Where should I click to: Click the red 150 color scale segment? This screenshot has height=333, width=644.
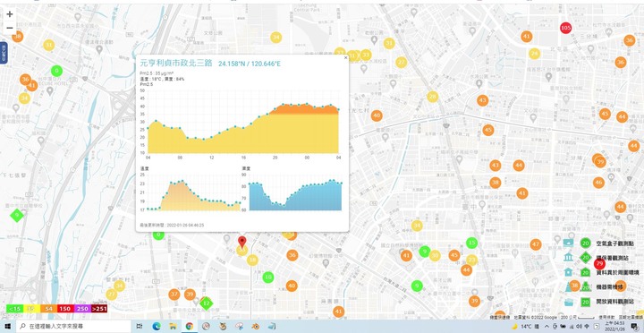[x=65, y=308]
